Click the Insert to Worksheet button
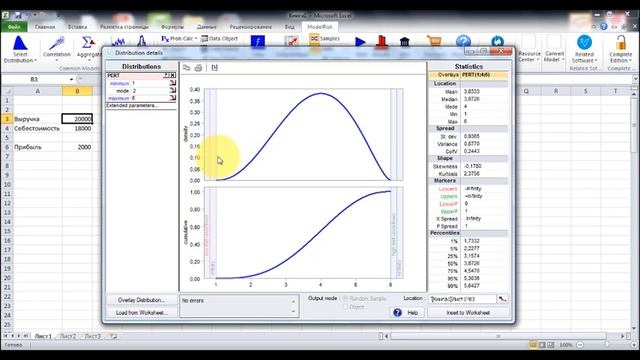 coord(468,313)
